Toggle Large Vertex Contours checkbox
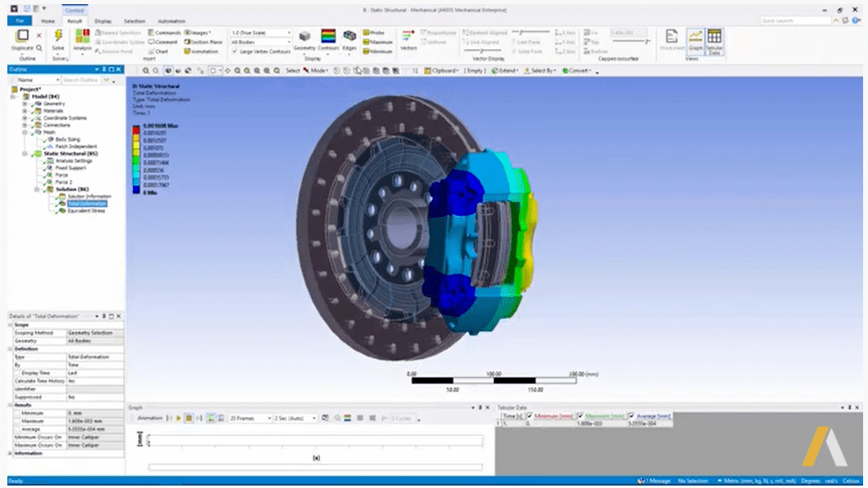The width and height of the screenshot is (868, 488). (234, 51)
